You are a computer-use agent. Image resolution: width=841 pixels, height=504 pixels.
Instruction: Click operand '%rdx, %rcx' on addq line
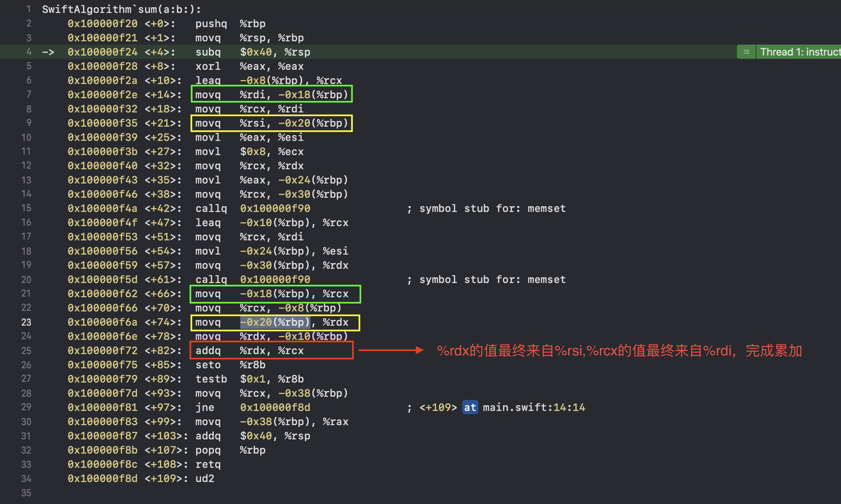point(272,351)
